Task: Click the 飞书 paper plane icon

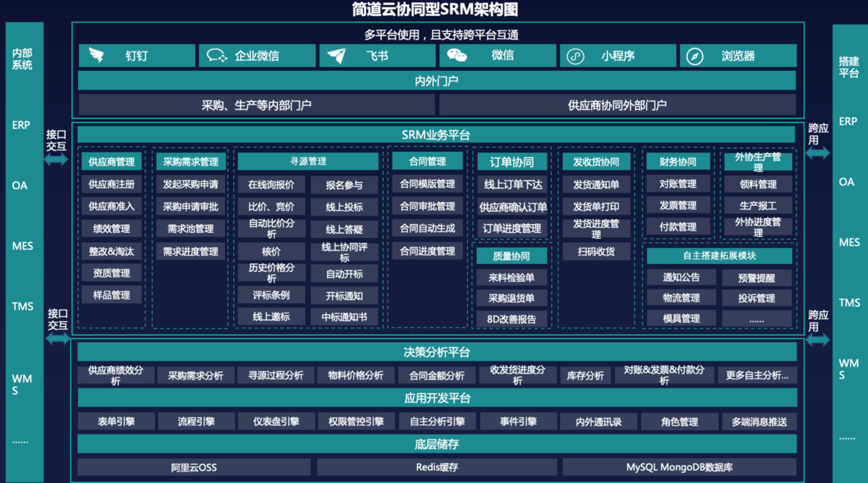Action: point(337,56)
